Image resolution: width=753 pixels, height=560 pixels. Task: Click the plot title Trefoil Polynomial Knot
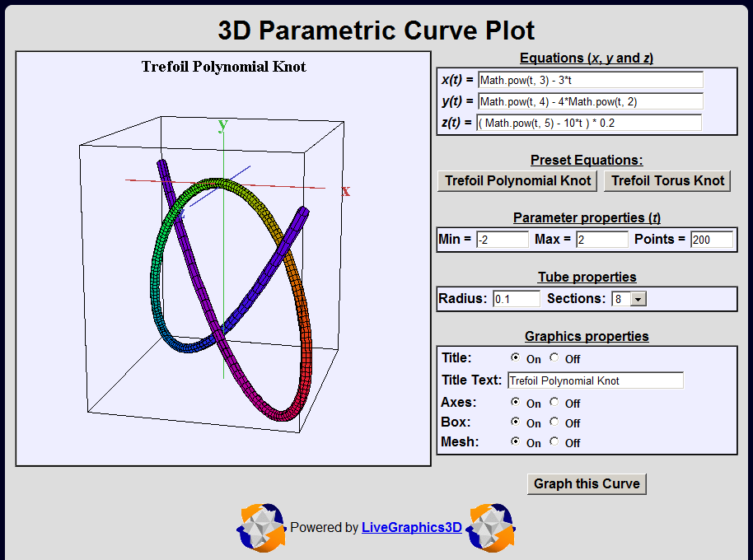223,66
